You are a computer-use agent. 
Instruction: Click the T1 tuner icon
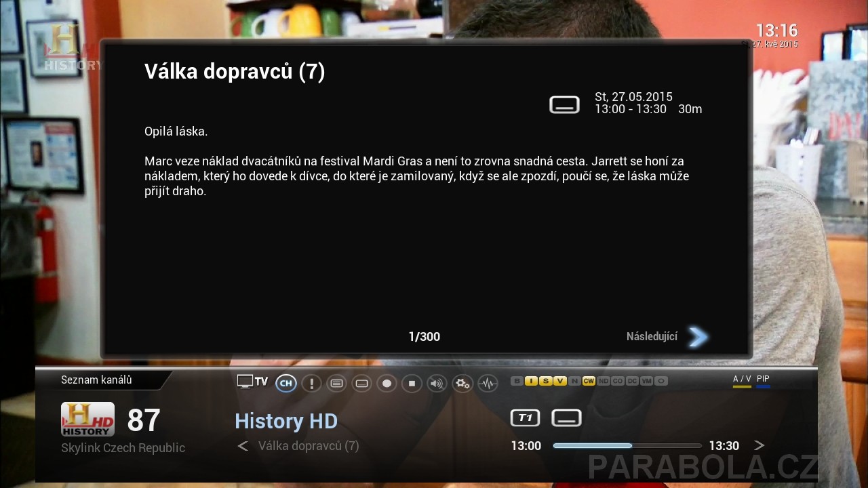coord(525,418)
